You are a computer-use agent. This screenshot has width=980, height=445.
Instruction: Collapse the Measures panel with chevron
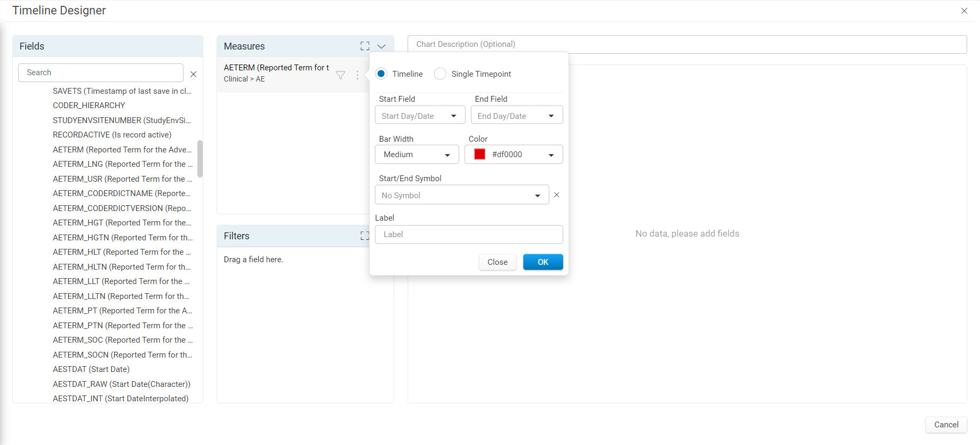click(x=381, y=46)
